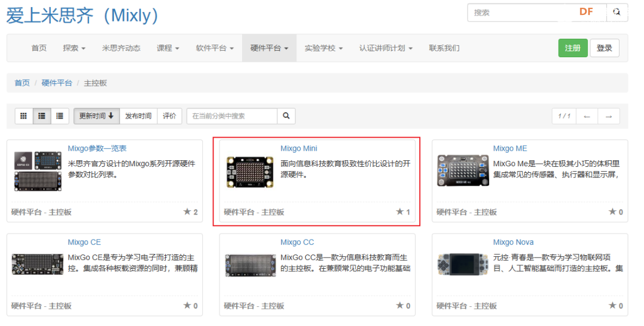Click the star rating on Mixgo Nova card

tap(615, 306)
